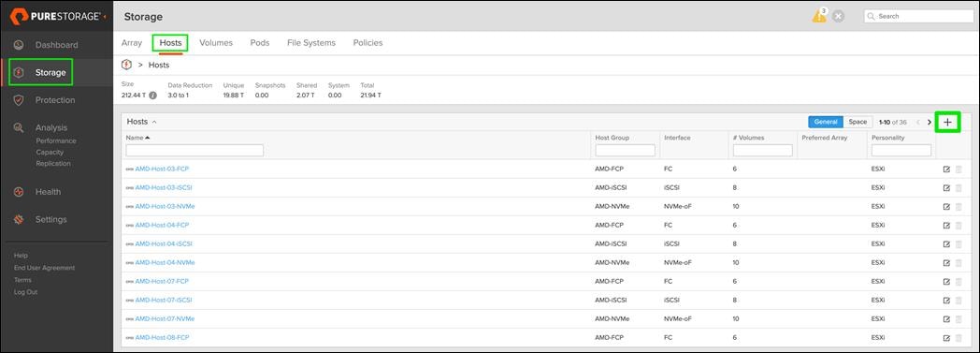Open the Health sidebar icon
This screenshot has width=980, height=353.
point(19,192)
